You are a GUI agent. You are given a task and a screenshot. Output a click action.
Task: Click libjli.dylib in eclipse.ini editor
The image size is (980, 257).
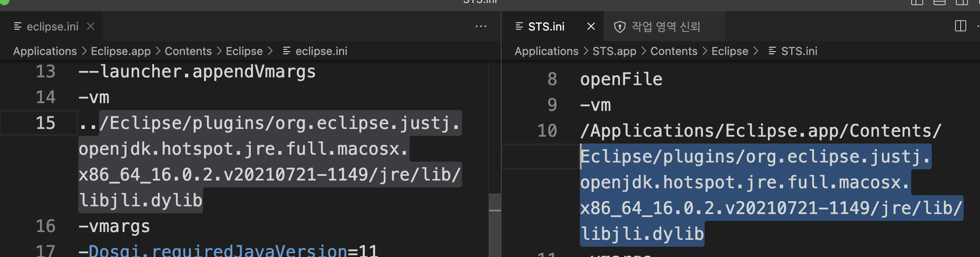pos(141,201)
